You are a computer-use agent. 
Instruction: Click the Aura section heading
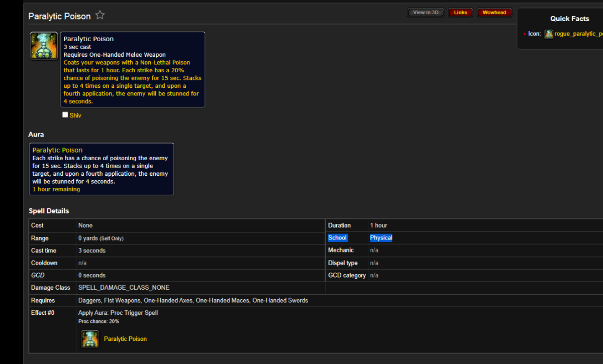[36, 135]
